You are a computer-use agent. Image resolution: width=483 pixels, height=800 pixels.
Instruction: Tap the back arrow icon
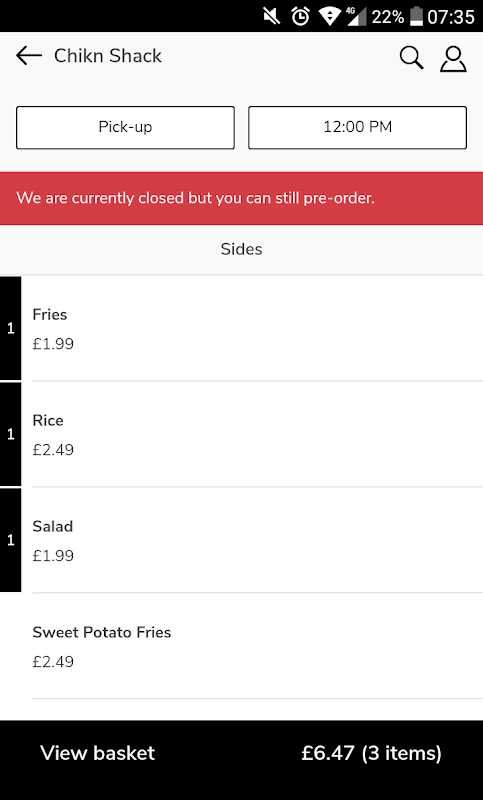29,56
